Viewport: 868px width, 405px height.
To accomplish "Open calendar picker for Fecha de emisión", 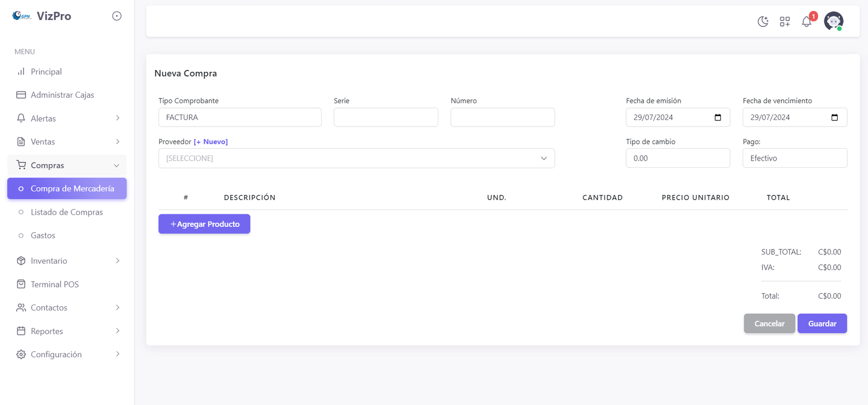I will pyautogui.click(x=718, y=117).
